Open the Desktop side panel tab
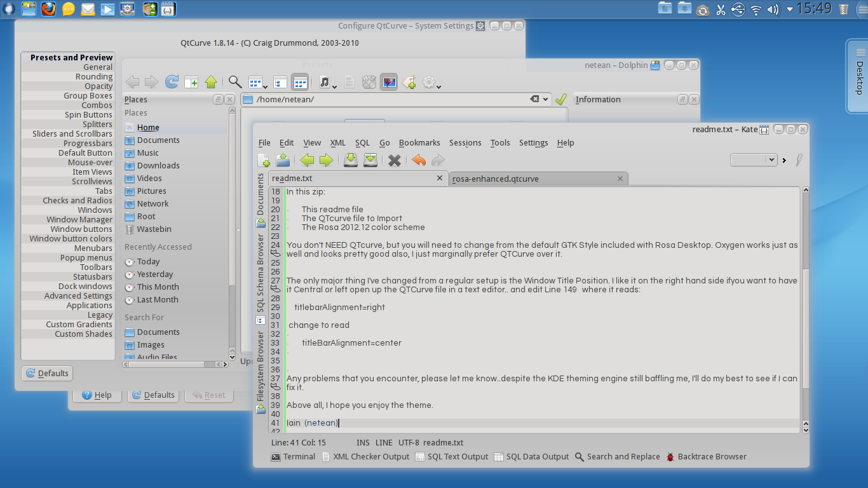The height and width of the screenshot is (488, 868). click(858, 75)
